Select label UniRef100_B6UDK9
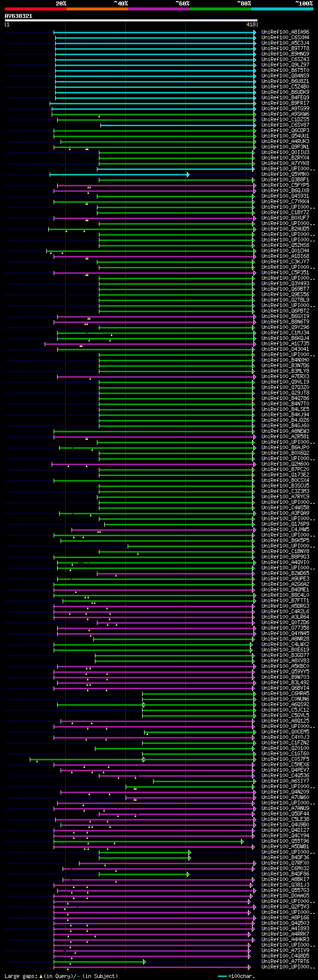Screen dimensions: 318x980 tap(285, 92)
